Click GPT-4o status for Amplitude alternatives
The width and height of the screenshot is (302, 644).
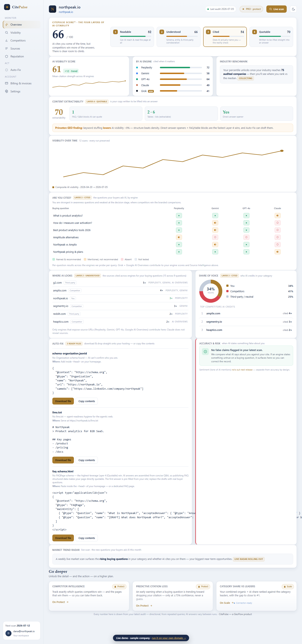tap(246, 237)
